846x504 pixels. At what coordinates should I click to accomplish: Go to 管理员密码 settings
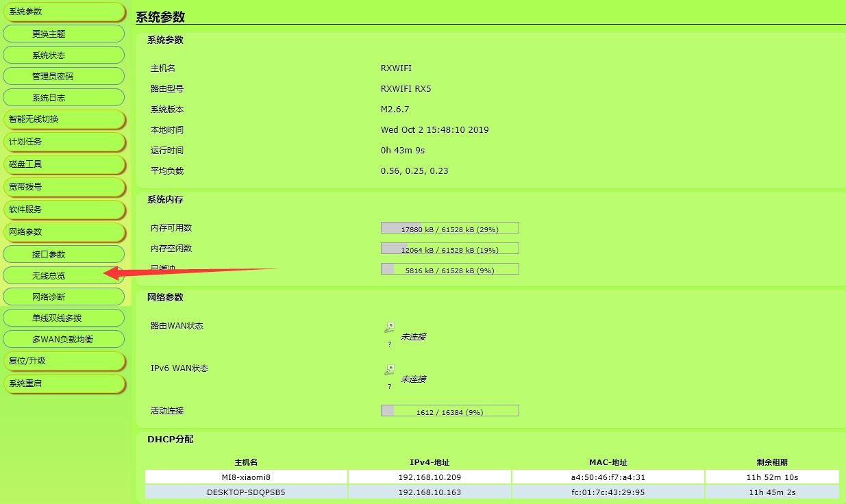[x=64, y=76]
